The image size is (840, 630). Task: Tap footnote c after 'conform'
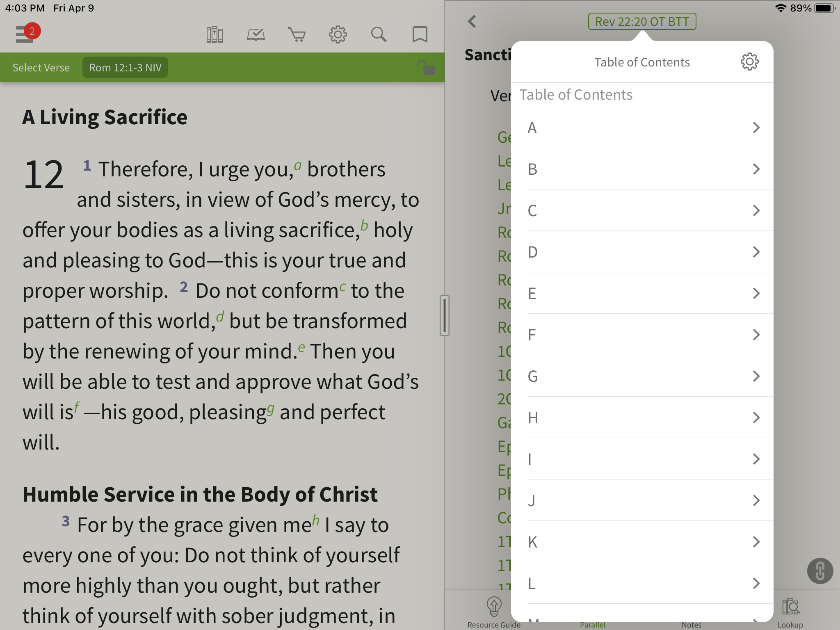coord(342,287)
